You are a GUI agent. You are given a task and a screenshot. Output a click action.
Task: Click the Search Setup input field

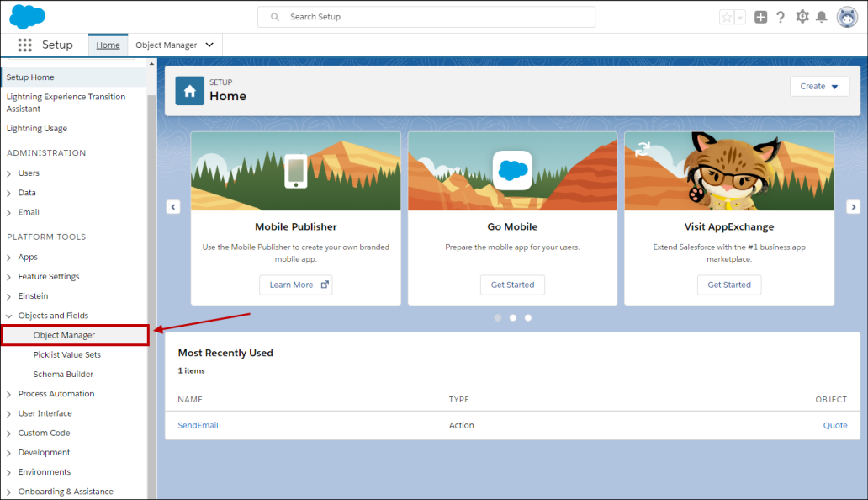tap(426, 17)
